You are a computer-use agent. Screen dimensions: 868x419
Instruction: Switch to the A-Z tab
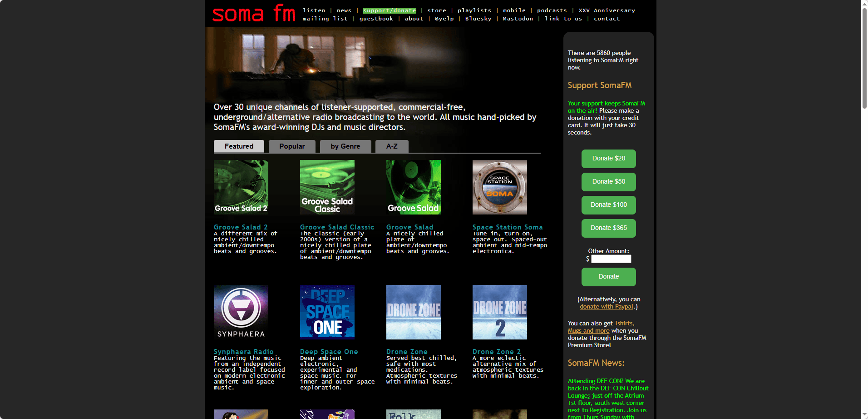[392, 146]
